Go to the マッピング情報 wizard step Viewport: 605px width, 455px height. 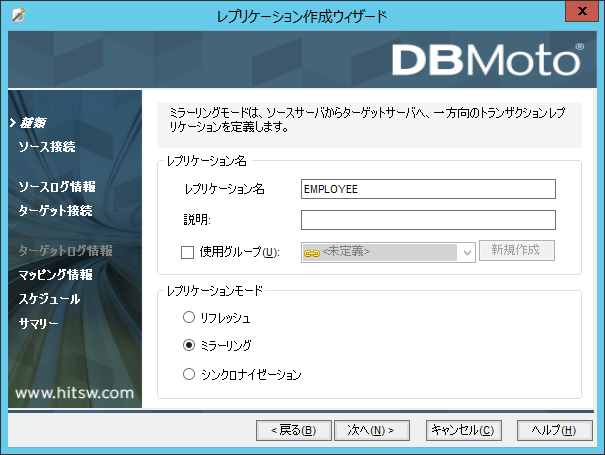click(55, 275)
